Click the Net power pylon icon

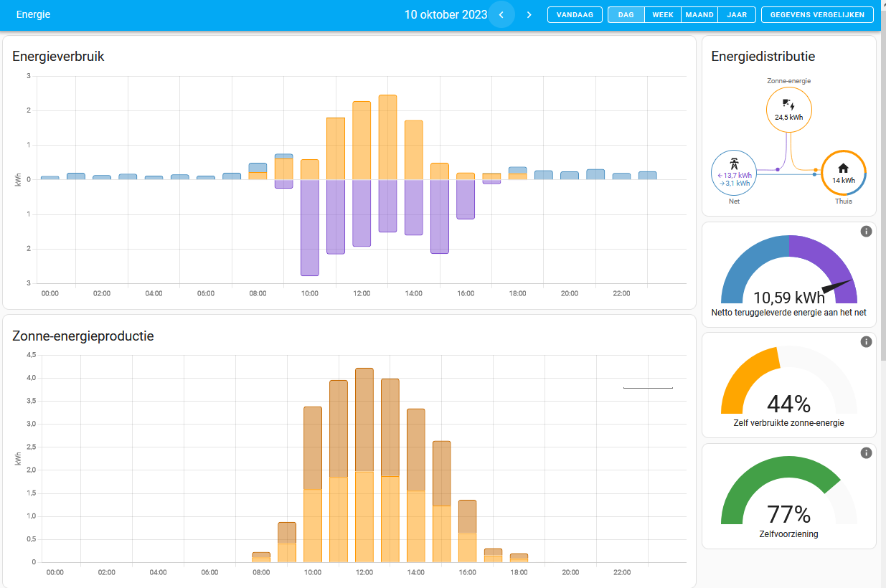[733, 162]
